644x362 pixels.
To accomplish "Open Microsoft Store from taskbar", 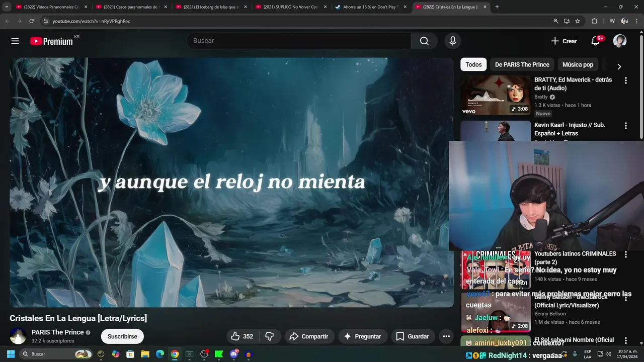I will (130, 354).
